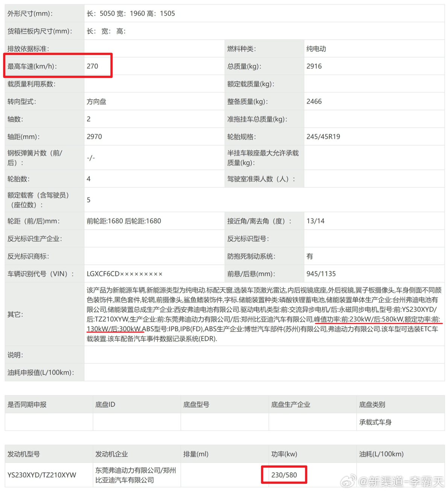Click the 其它 label cell
The height and width of the screenshot is (492, 448).
pyautogui.click(x=44, y=314)
